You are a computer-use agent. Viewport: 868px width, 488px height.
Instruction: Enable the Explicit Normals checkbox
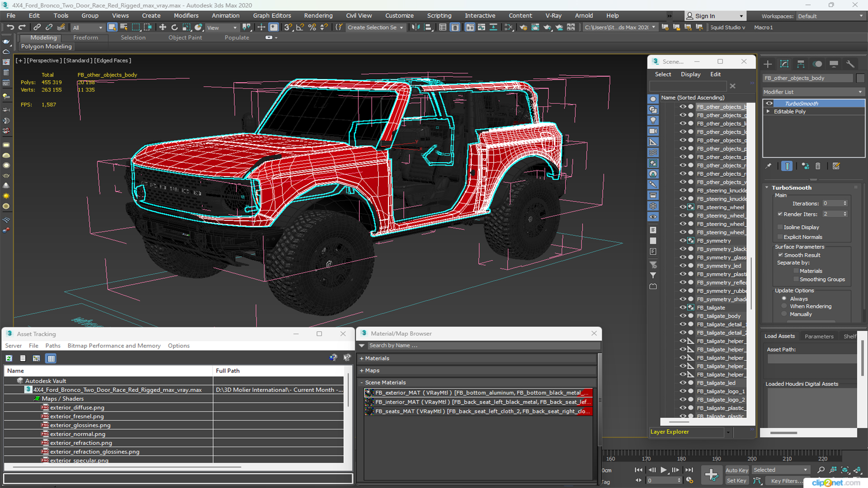tap(780, 237)
